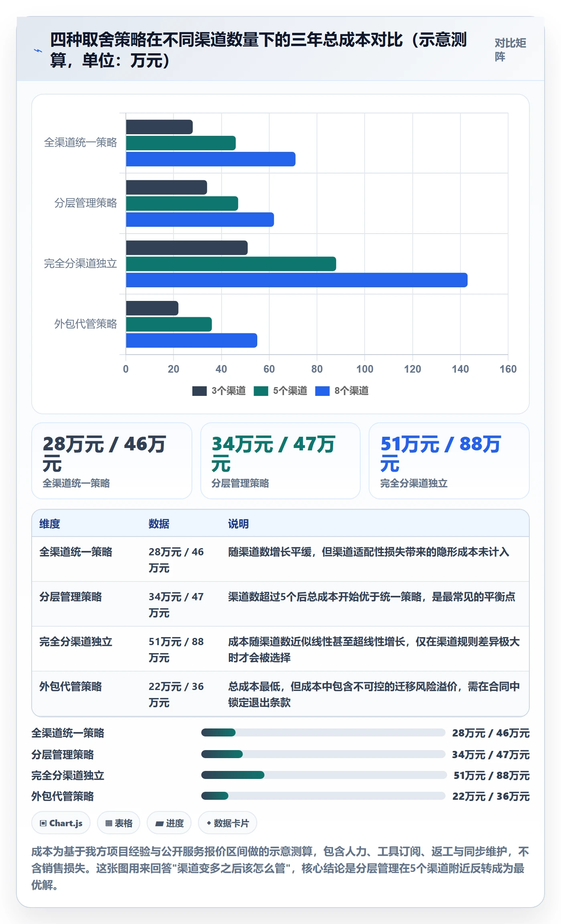561x924 pixels.
Task: Click the 28万元 / 46万元 data card
Action: click(112, 461)
